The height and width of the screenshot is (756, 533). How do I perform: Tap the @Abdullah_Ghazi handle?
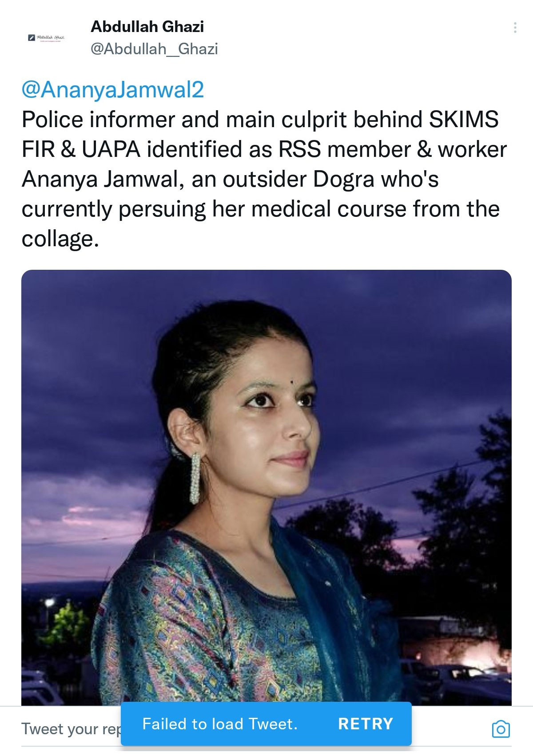tap(154, 48)
